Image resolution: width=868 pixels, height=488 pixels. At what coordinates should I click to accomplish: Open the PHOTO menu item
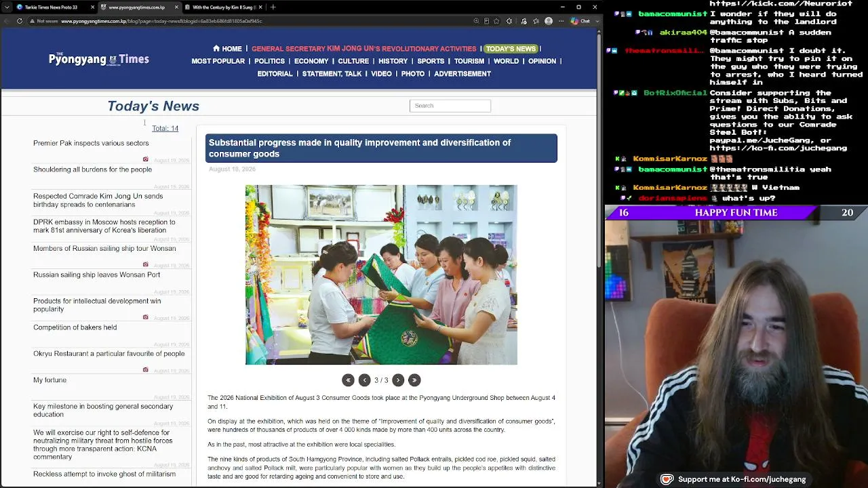(413, 74)
